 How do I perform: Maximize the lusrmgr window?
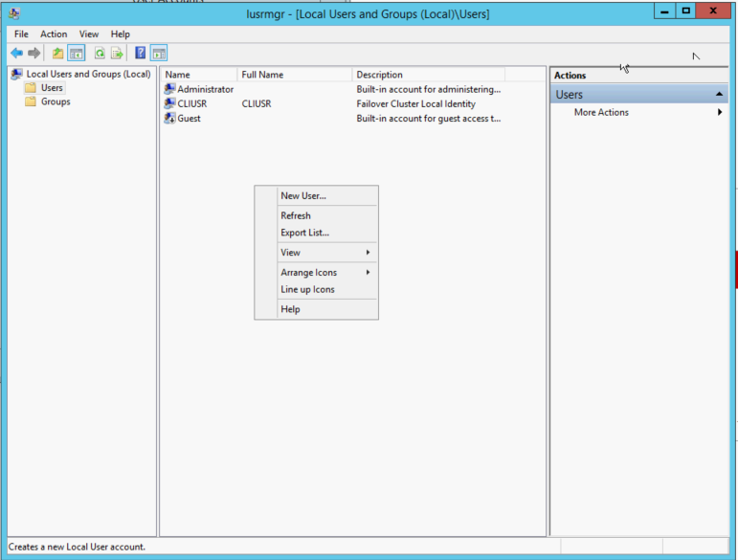tap(685, 11)
